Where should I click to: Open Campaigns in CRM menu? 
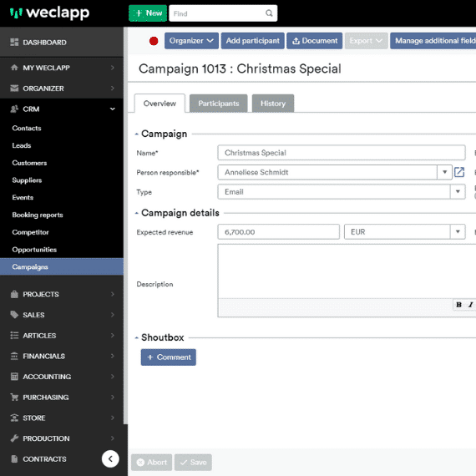tap(62, 267)
